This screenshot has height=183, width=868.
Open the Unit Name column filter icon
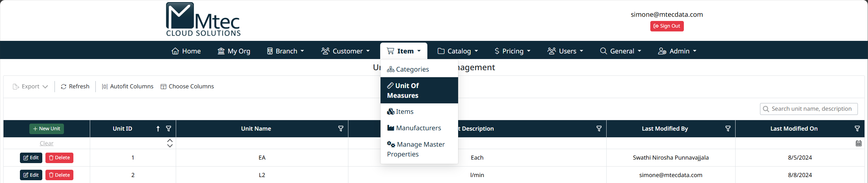341,129
